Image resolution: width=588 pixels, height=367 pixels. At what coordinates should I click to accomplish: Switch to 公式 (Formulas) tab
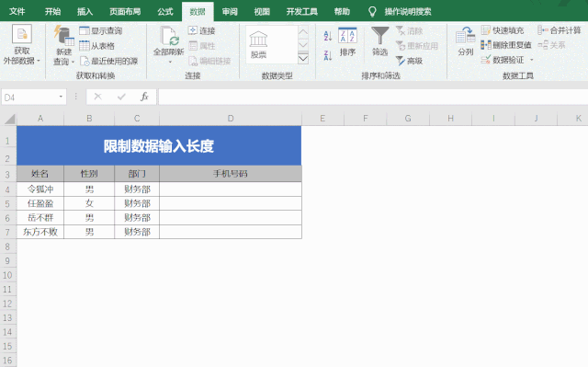(x=165, y=12)
